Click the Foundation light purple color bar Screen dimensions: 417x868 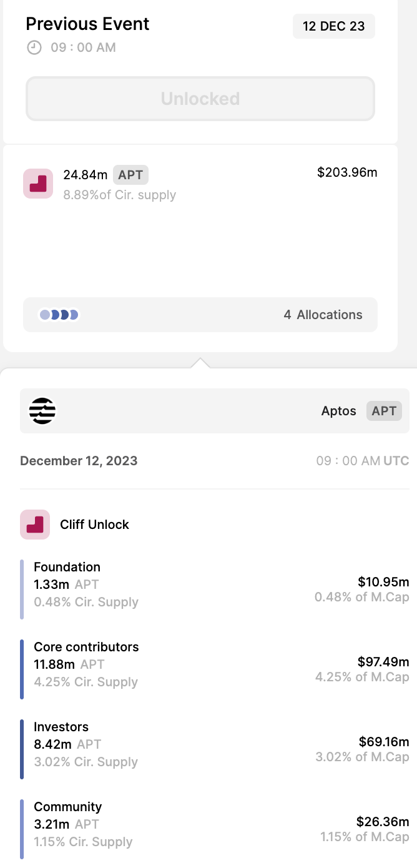click(x=22, y=589)
